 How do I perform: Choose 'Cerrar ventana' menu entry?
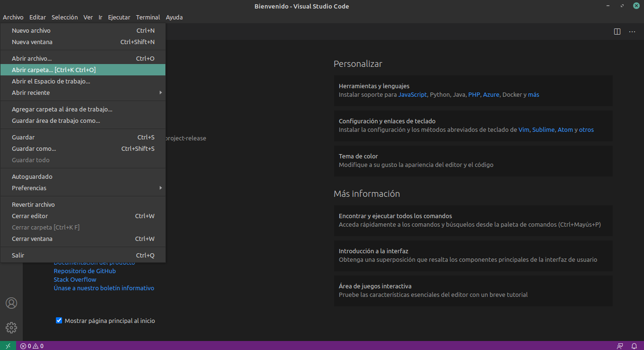click(x=83, y=239)
